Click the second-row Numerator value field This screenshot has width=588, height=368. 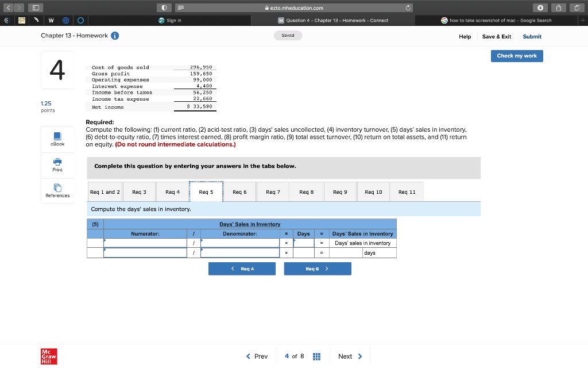145,253
